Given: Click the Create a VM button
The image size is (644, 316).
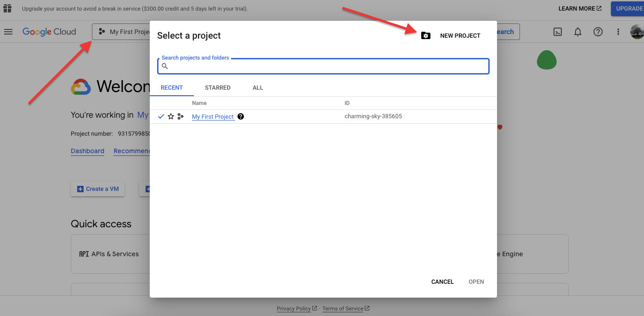Looking at the screenshot, I should pyautogui.click(x=97, y=189).
